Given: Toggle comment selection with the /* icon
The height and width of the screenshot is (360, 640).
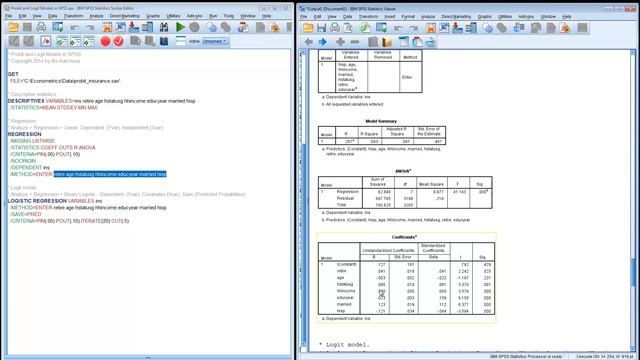Looking at the screenshot, I should click(x=45, y=41).
